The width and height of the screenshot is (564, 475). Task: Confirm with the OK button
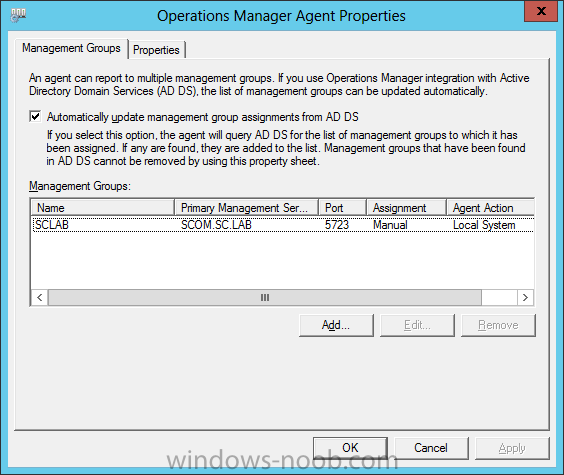point(350,448)
